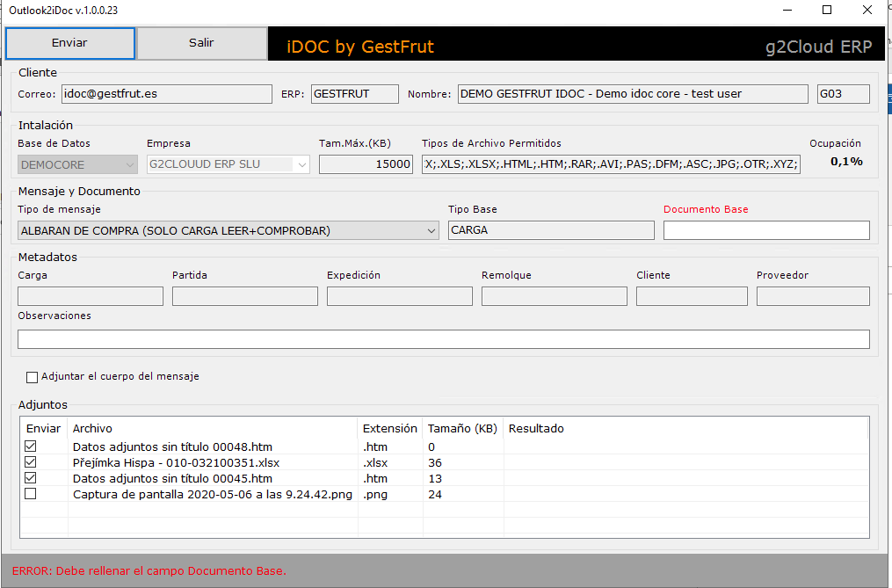Viewport: 892px width, 588px height.
Task: Uncheck Datos adjuntos sin título 00045.htm
Action: tap(31, 478)
